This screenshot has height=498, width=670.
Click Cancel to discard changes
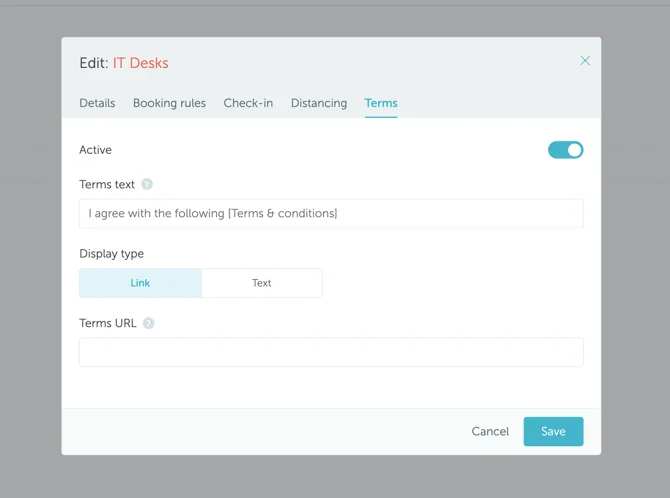point(490,431)
